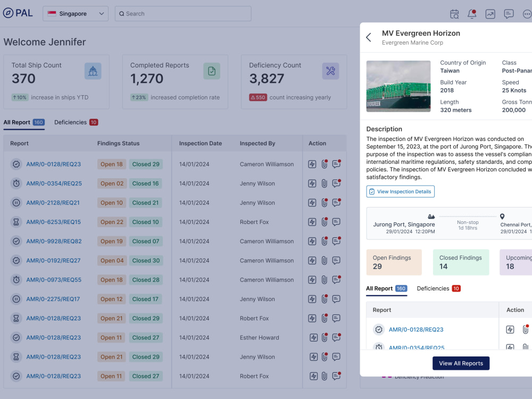This screenshot has width=532, height=399.
Task: Click the Total Ship Count ship icon
Action: coord(93,71)
